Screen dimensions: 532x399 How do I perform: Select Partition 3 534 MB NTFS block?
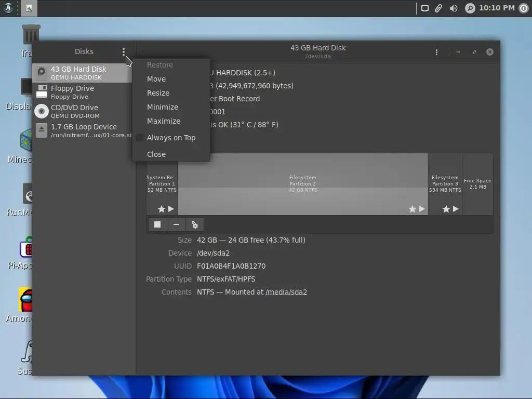pyautogui.click(x=445, y=184)
